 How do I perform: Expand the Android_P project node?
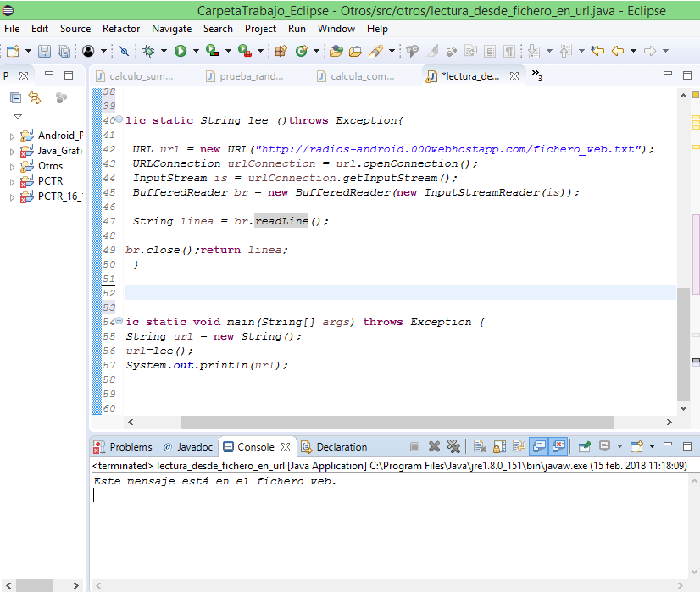(x=12, y=136)
